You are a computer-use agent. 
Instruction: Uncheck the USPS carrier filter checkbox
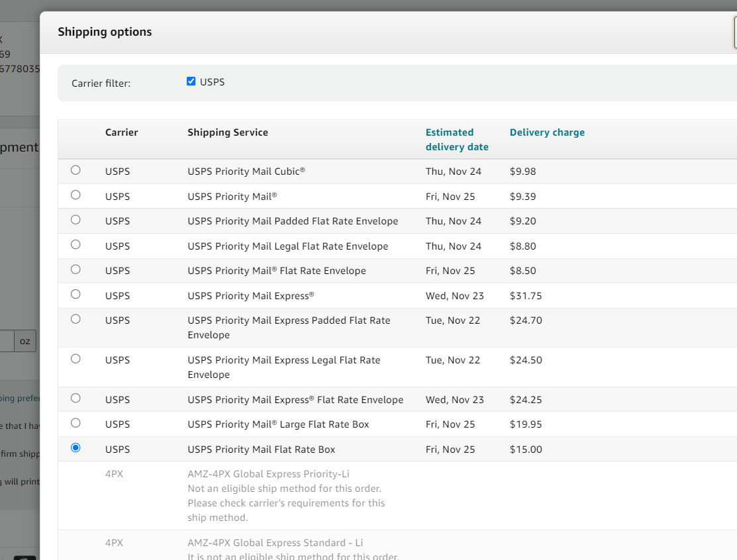[191, 81]
